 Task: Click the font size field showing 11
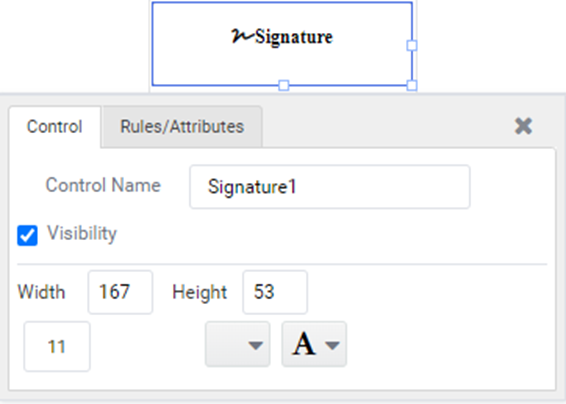click(x=57, y=346)
